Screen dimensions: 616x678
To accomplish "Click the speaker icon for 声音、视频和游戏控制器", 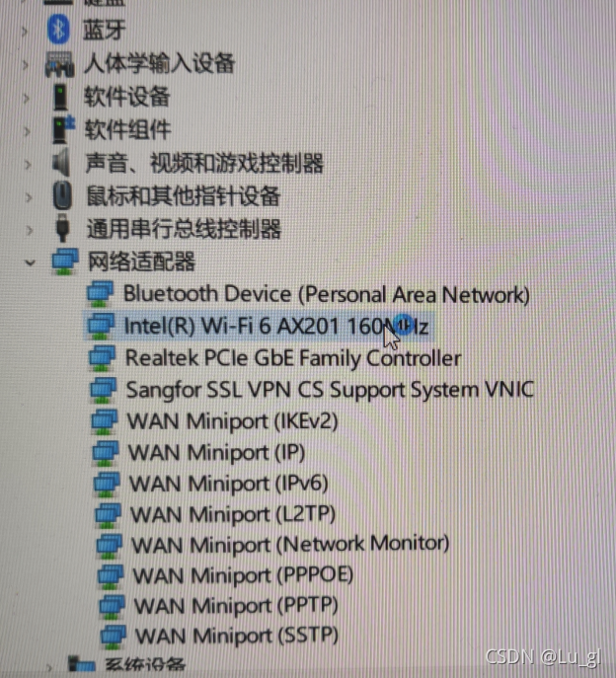I will (61, 162).
